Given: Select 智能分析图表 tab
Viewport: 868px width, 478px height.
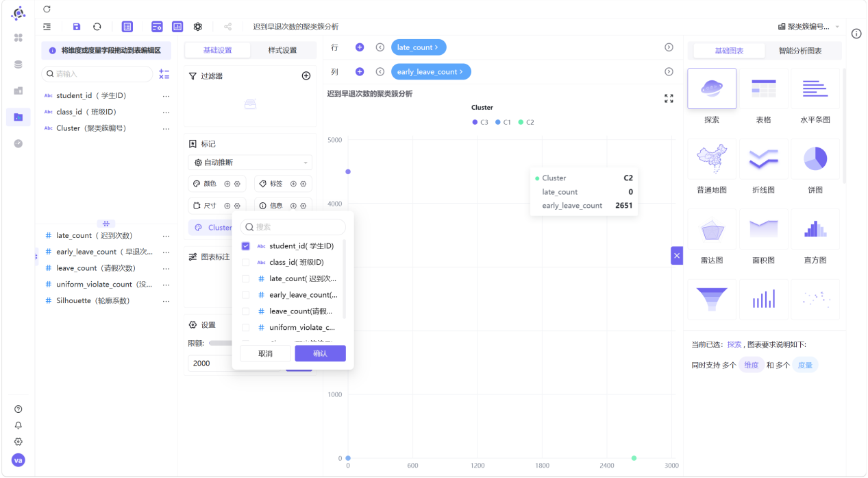Looking at the screenshot, I should [x=799, y=51].
